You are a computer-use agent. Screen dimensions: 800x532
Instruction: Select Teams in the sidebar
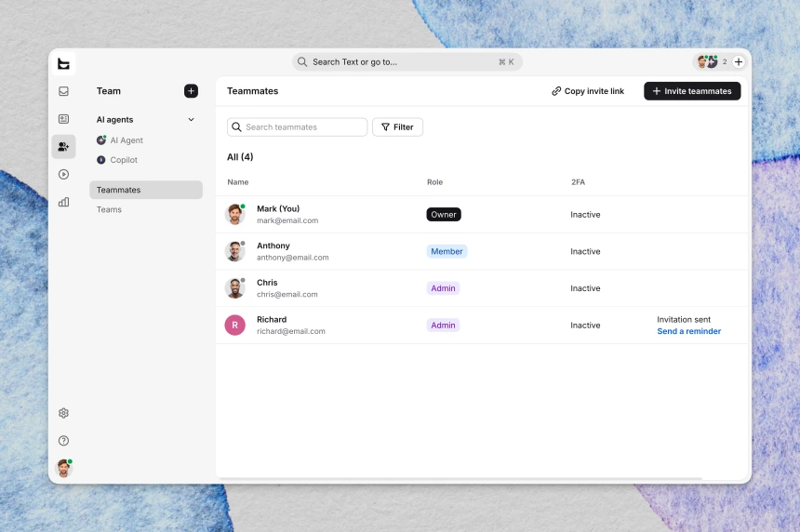coord(109,209)
